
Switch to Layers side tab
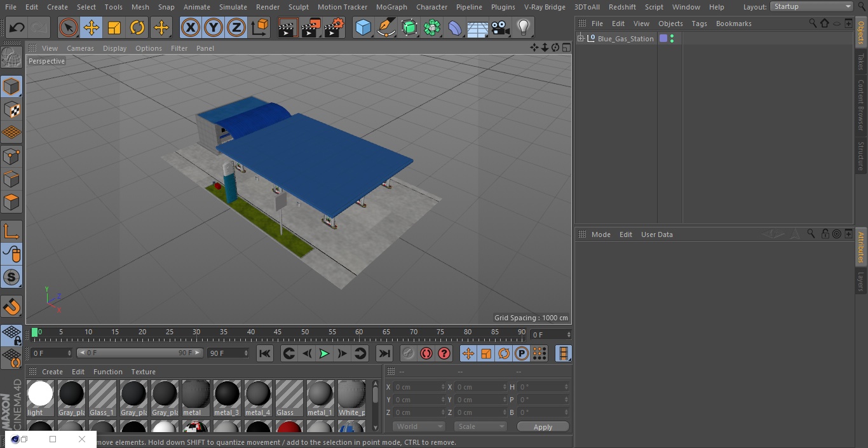click(x=861, y=281)
